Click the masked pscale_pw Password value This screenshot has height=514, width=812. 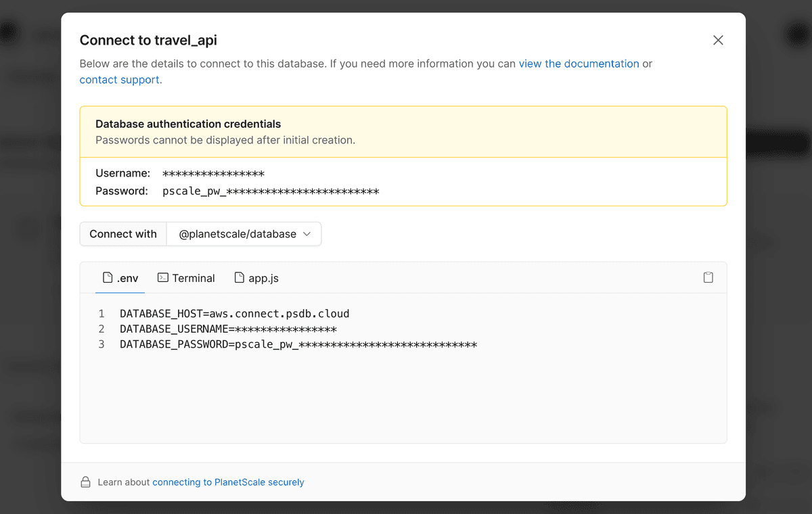click(x=271, y=191)
